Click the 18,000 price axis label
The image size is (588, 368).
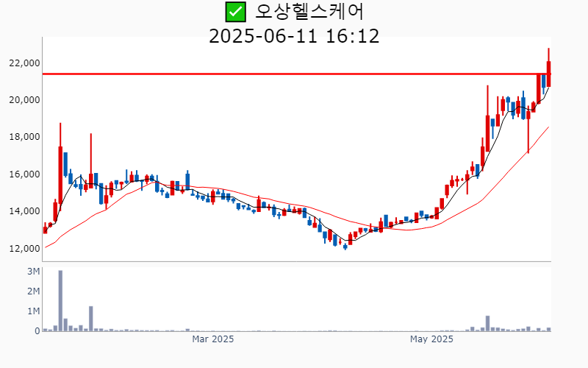pos(24,137)
